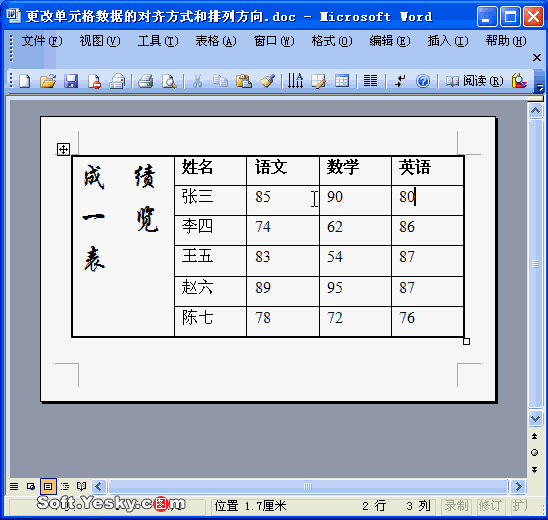This screenshot has width=548, height=520.
Task: Open the 编辑(E) menu
Action: [x=390, y=41]
